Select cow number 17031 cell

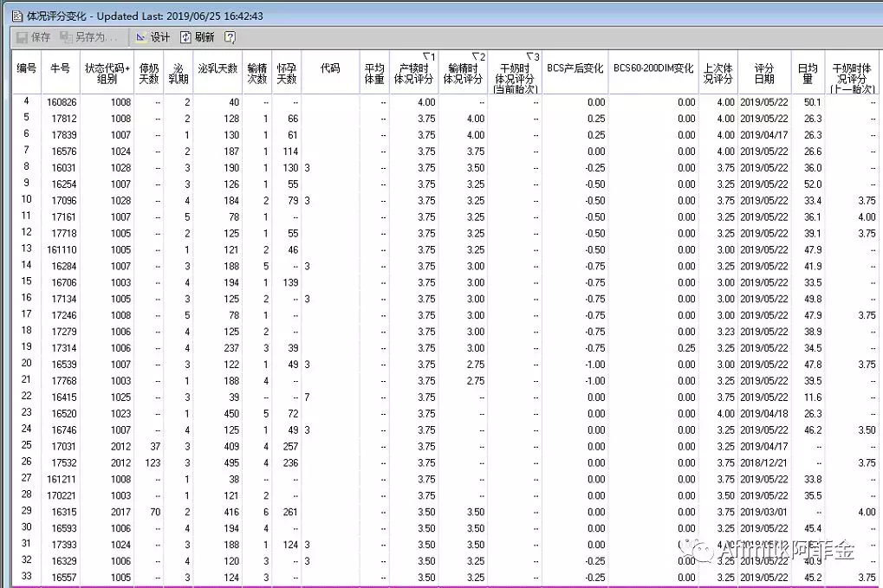[x=64, y=446]
